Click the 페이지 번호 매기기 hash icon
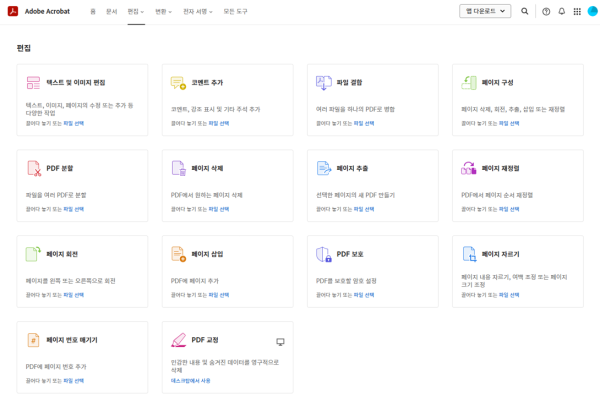Image resolution: width=600 pixels, height=396 pixels. tap(33, 340)
